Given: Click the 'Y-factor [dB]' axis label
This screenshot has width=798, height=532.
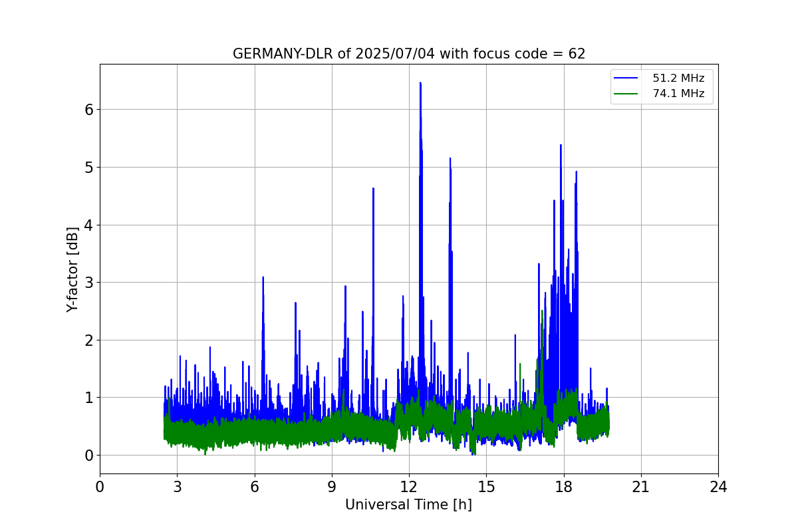Looking at the screenshot, I should point(72,269).
